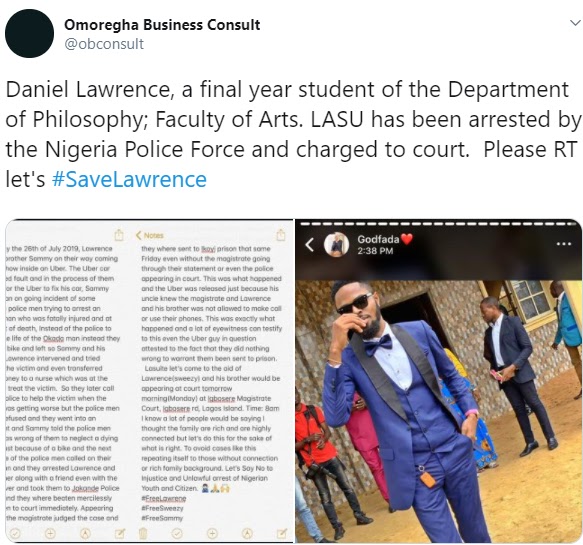
Task: Tap the plus icon in the second note toolbar
Action: (212, 534)
